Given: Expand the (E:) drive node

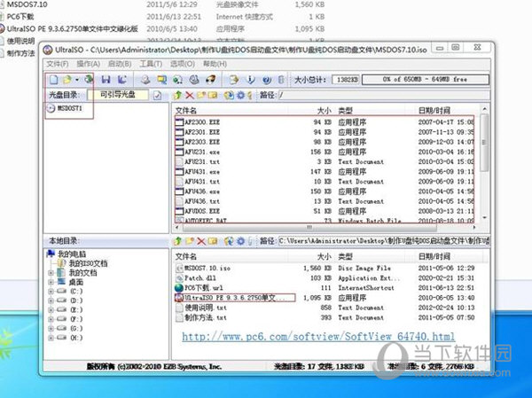Looking at the screenshot, I should 51,309.
